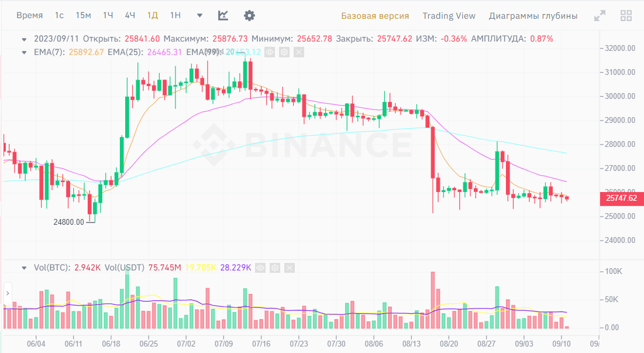Click the current price label 25747.62
644x353 pixels.
click(621, 198)
